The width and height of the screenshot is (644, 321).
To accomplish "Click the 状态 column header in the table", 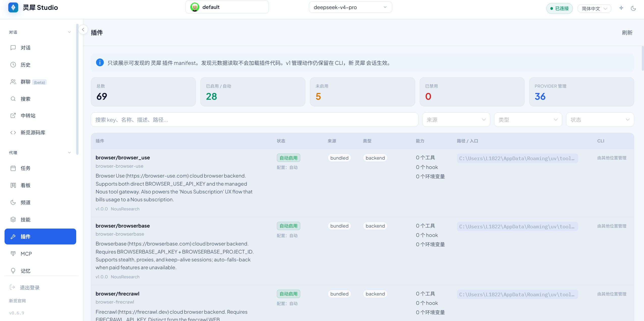I will click(x=281, y=141).
